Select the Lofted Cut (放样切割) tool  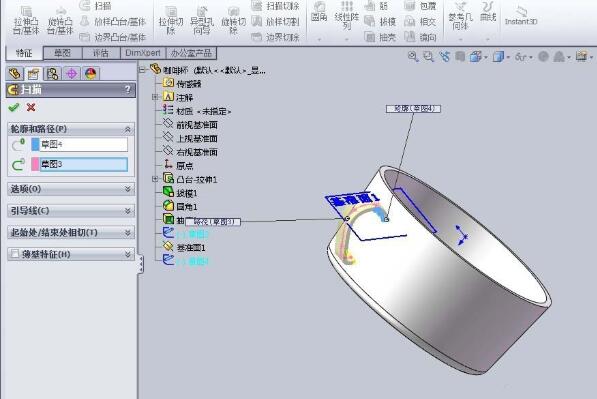coord(276,22)
